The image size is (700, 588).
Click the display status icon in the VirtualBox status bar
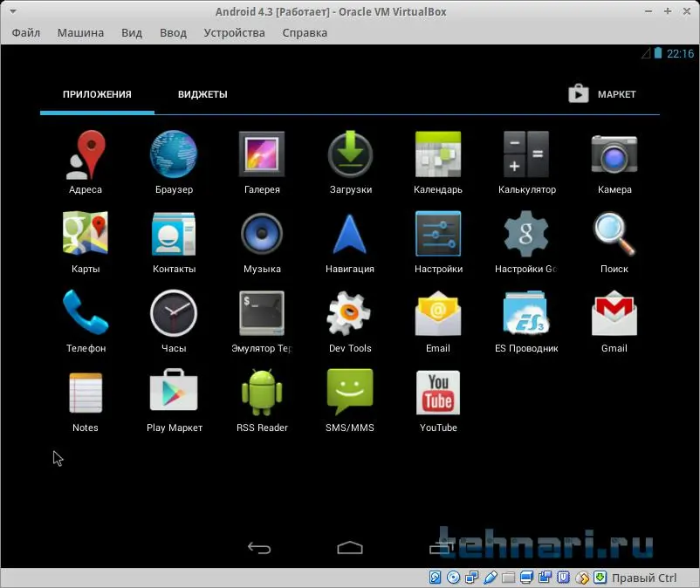click(x=527, y=578)
